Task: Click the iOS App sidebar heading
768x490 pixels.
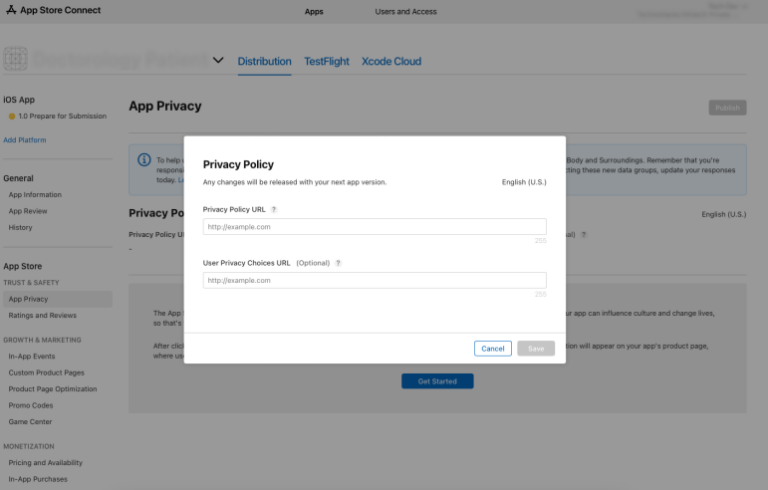Action: tap(19, 100)
